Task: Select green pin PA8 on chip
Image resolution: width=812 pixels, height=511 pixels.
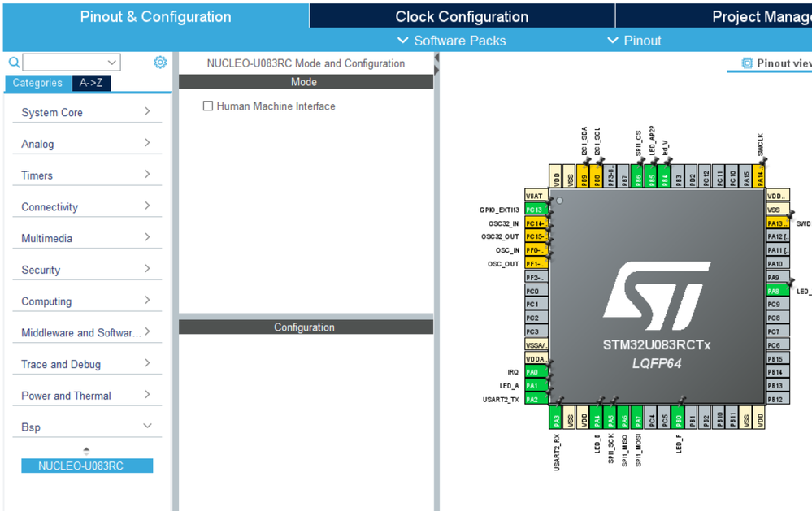Action: [x=778, y=291]
